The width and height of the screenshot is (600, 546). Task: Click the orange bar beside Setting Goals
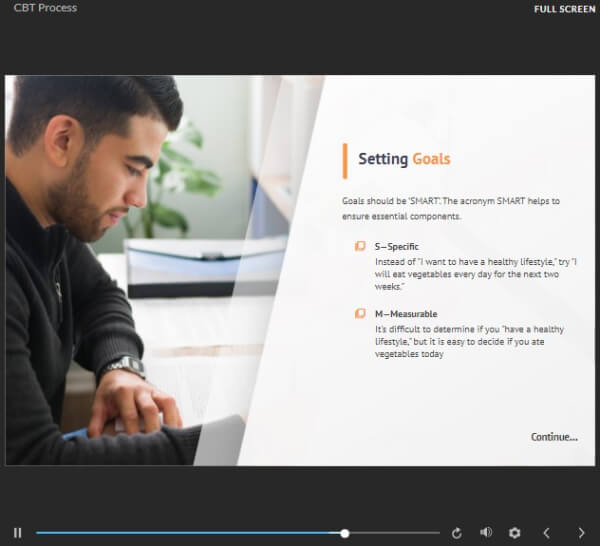345,160
